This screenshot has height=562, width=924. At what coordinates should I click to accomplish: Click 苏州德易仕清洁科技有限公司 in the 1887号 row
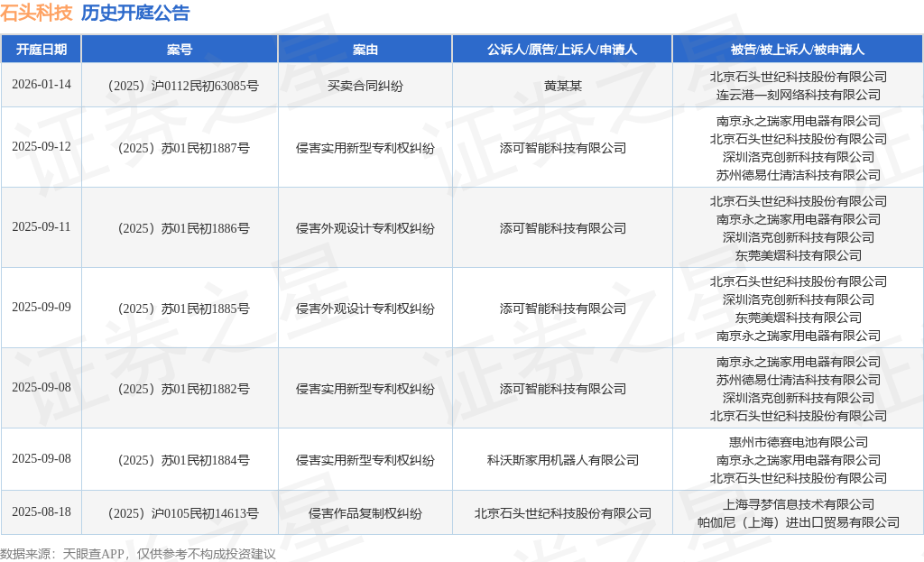799,175
